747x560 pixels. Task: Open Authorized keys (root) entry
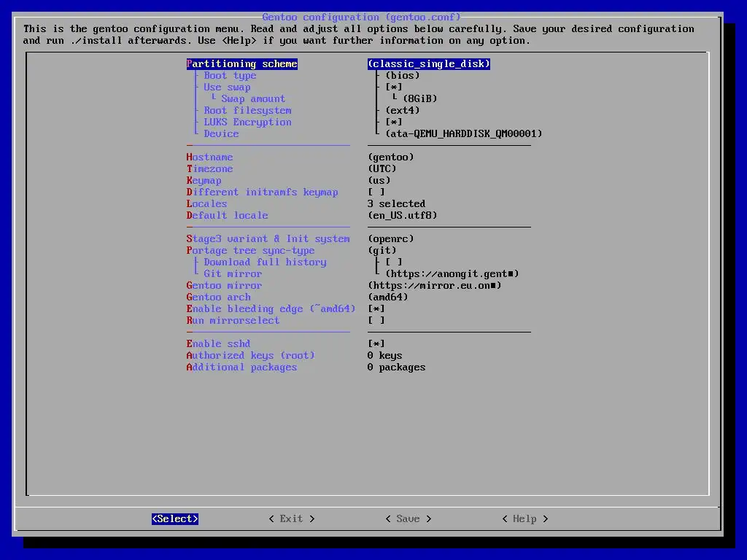click(x=251, y=355)
